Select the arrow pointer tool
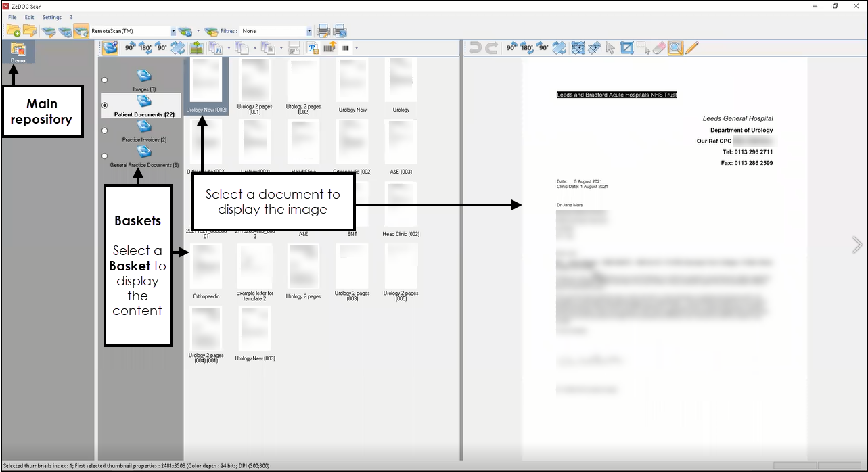This screenshot has width=868, height=472. pos(610,48)
